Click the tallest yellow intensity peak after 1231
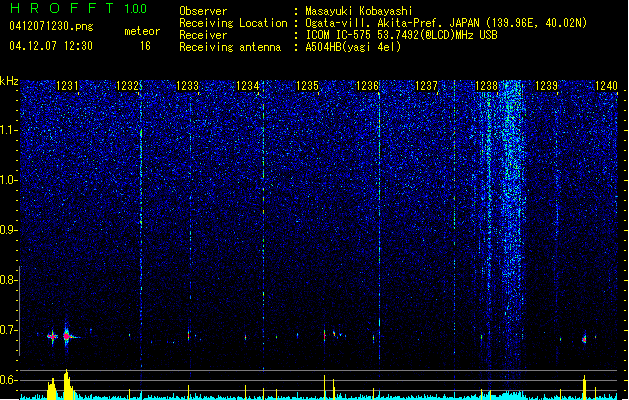Image resolution: width=629 pixels, height=400 pixels. pyautogui.click(x=67, y=384)
